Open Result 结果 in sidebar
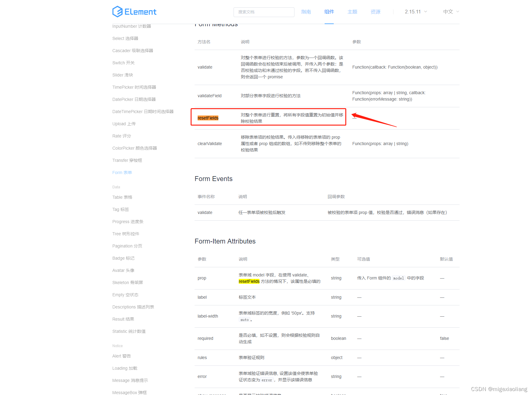 coord(123,319)
